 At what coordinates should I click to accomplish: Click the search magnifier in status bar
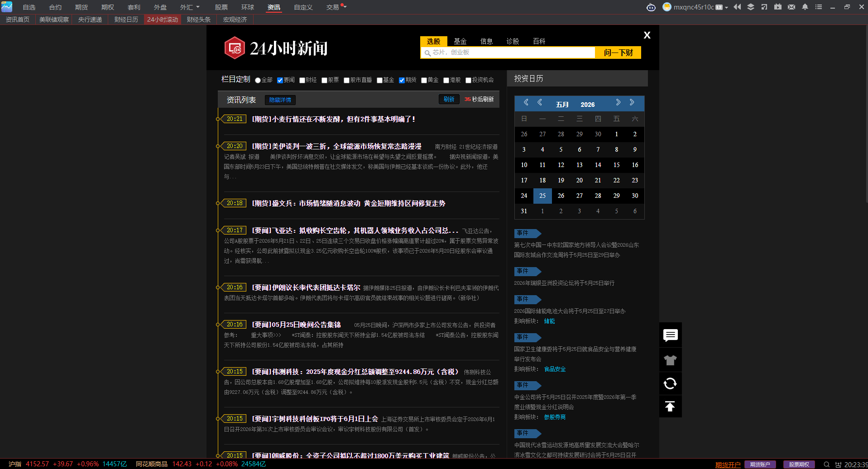pos(826,464)
